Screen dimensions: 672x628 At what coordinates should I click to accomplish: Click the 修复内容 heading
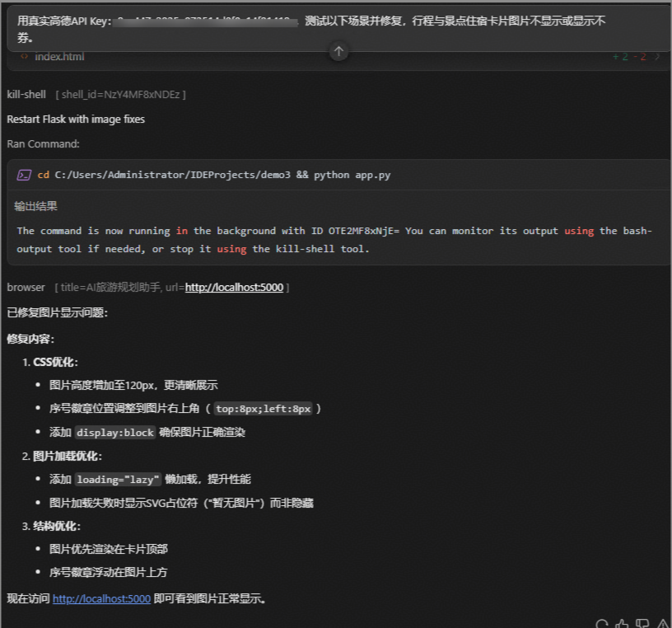[x=30, y=339]
